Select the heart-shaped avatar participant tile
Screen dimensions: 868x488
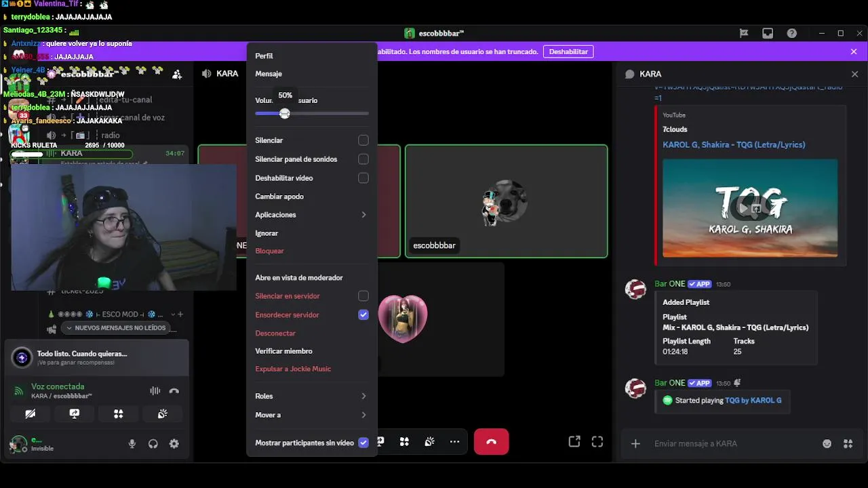pyautogui.click(x=403, y=319)
